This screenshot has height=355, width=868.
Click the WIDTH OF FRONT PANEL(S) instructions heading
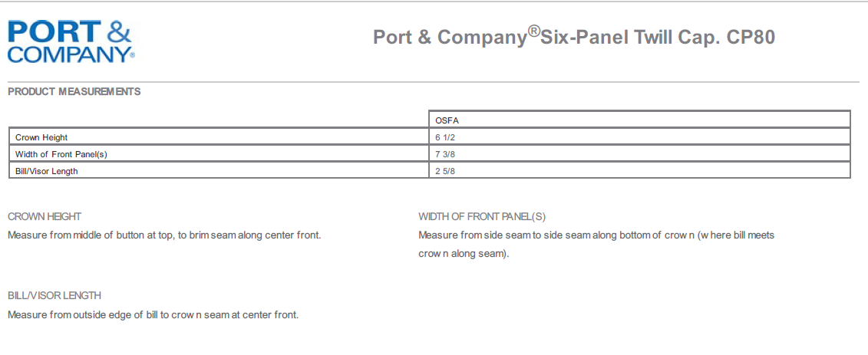click(x=482, y=216)
